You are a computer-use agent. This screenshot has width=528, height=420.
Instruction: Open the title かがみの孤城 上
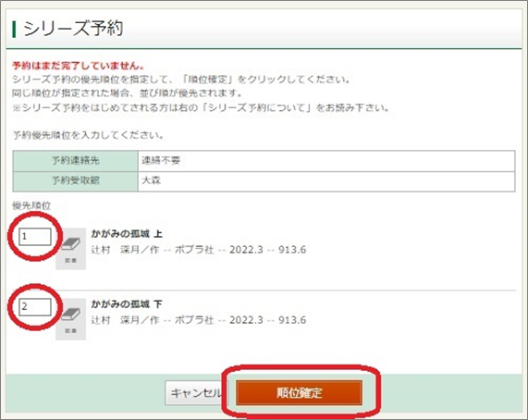click(x=127, y=234)
